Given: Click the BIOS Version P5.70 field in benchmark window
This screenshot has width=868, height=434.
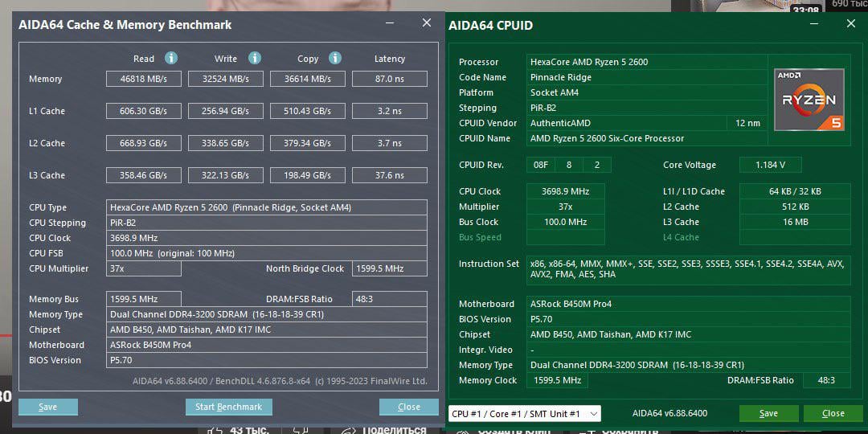Looking at the screenshot, I should (x=266, y=360).
